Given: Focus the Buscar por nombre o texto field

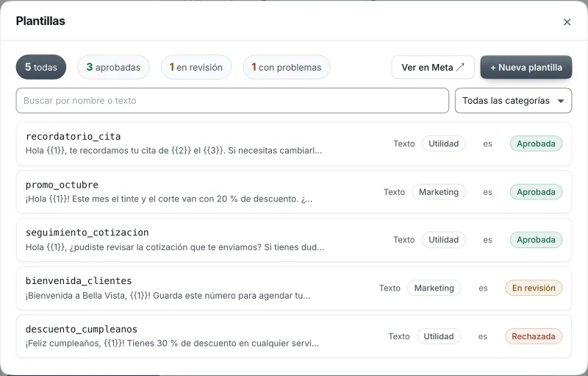Looking at the screenshot, I should tap(232, 101).
